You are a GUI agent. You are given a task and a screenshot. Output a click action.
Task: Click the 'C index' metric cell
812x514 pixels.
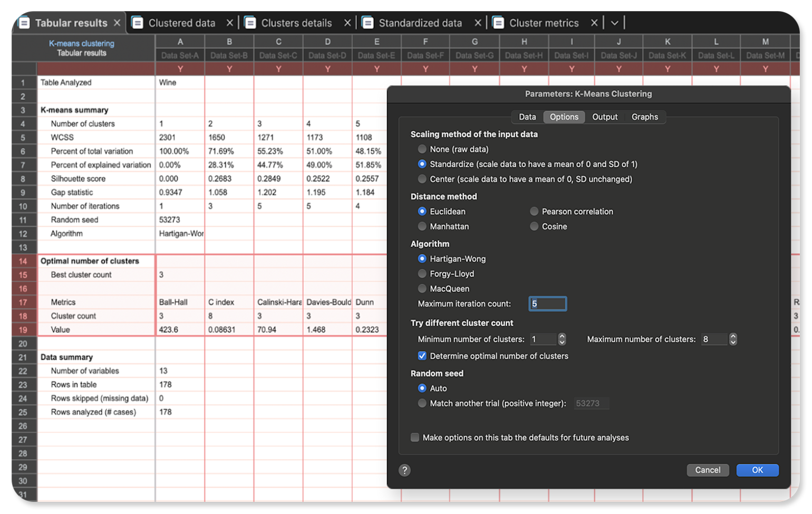tap(229, 302)
